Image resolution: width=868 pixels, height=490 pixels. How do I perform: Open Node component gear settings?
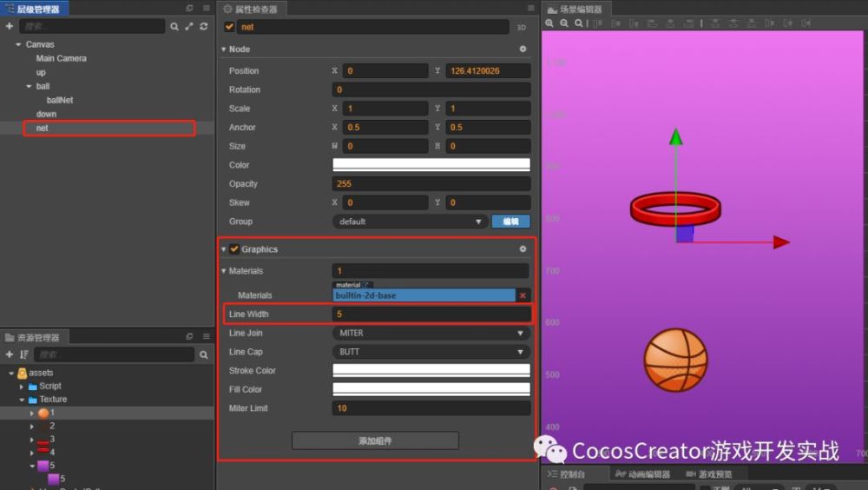pos(523,49)
